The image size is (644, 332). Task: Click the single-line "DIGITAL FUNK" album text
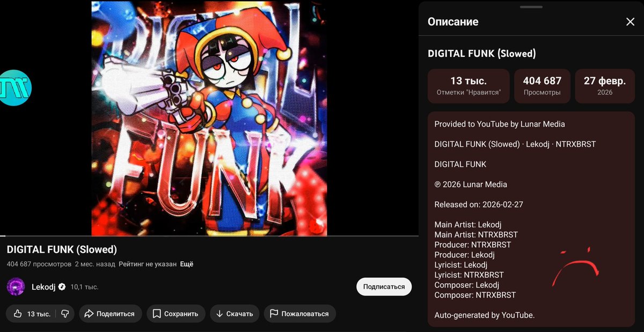(460, 164)
